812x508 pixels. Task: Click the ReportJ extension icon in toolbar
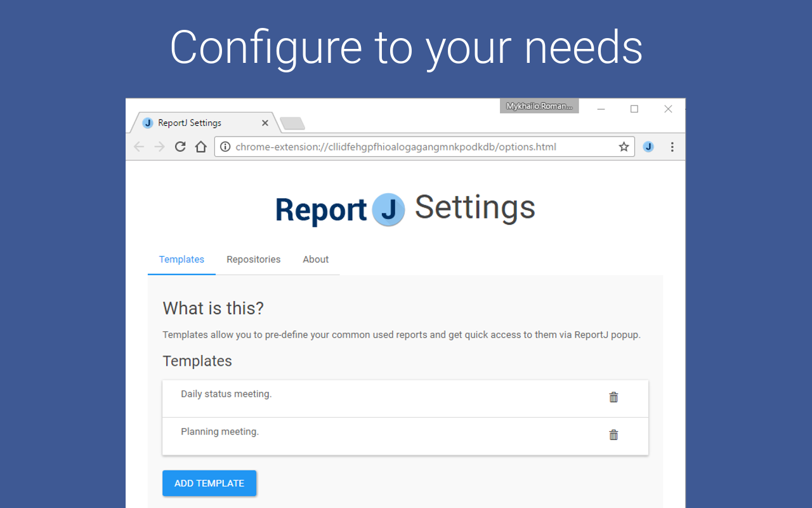point(648,147)
